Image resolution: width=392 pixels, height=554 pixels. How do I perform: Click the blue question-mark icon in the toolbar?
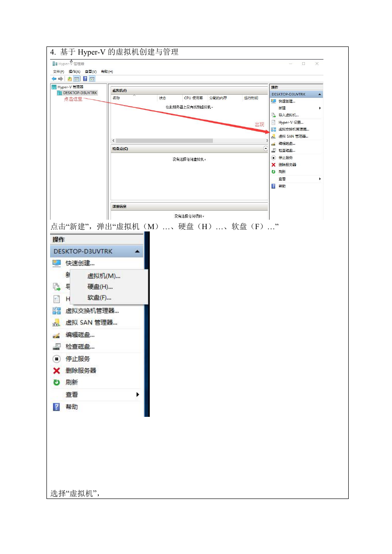coord(85,78)
